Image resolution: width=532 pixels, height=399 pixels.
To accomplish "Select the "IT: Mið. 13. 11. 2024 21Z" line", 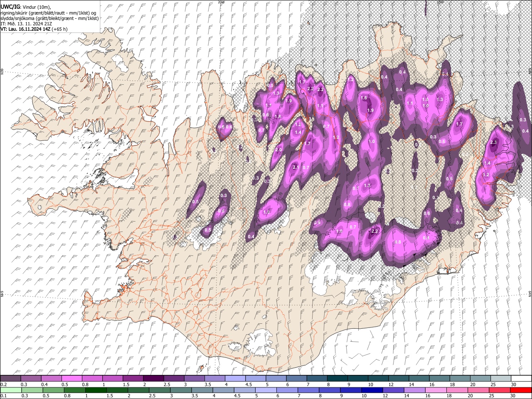I will point(26,24).
